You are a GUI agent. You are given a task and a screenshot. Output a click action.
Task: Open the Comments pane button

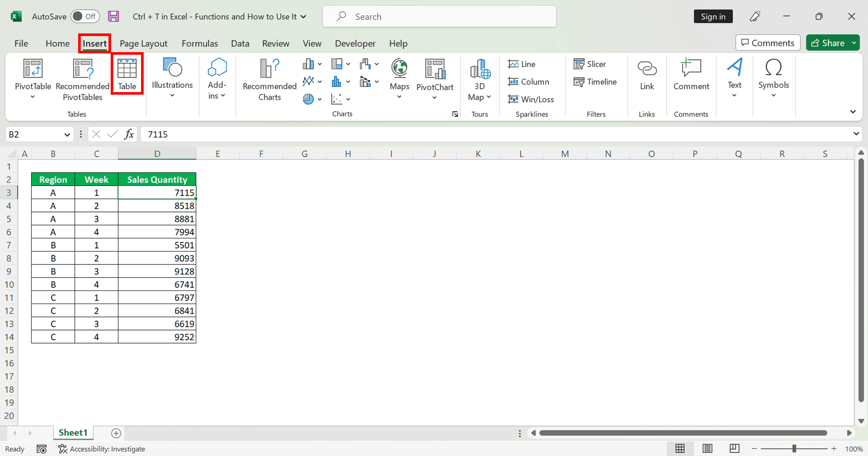768,43
